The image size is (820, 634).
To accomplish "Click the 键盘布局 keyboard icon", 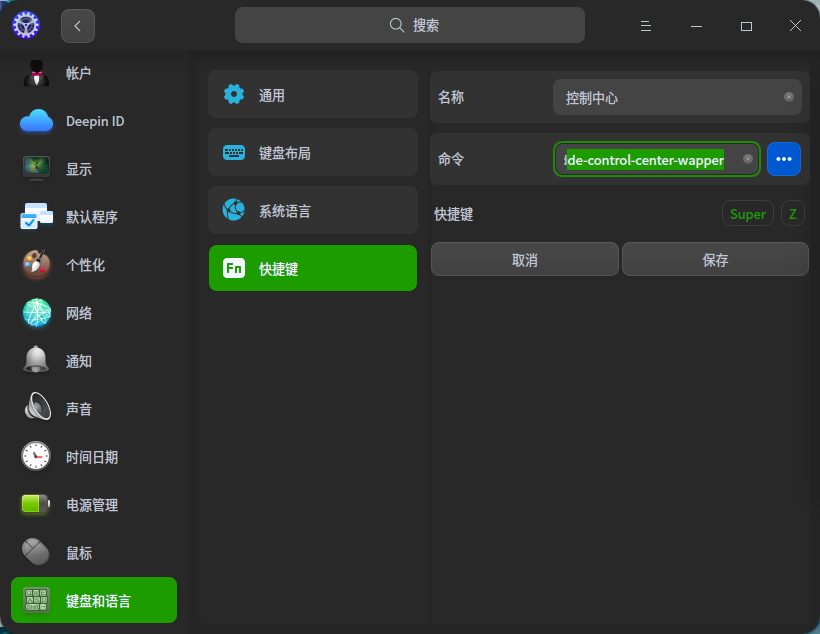I will point(234,153).
